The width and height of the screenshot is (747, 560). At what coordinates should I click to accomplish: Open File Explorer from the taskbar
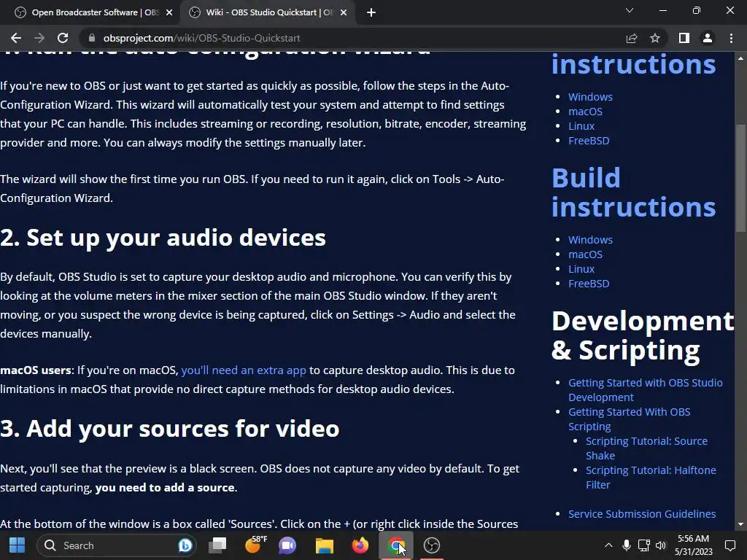(324, 545)
